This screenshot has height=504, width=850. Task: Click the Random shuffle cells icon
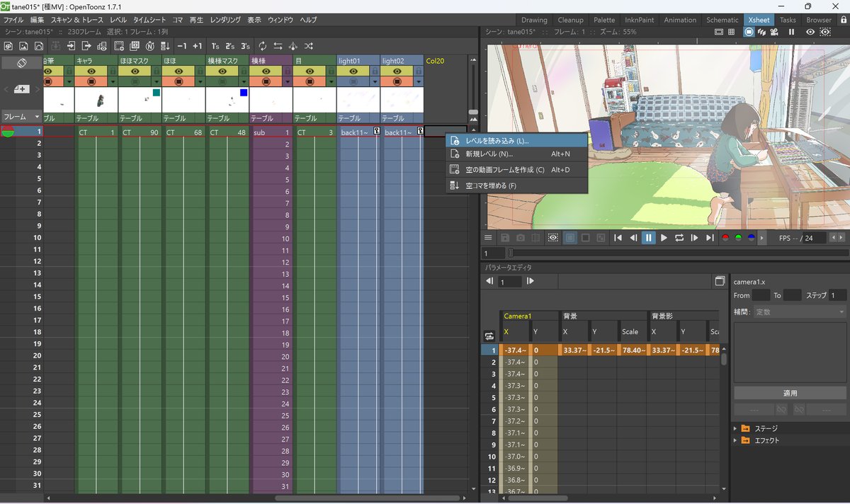[x=309, y=46]
